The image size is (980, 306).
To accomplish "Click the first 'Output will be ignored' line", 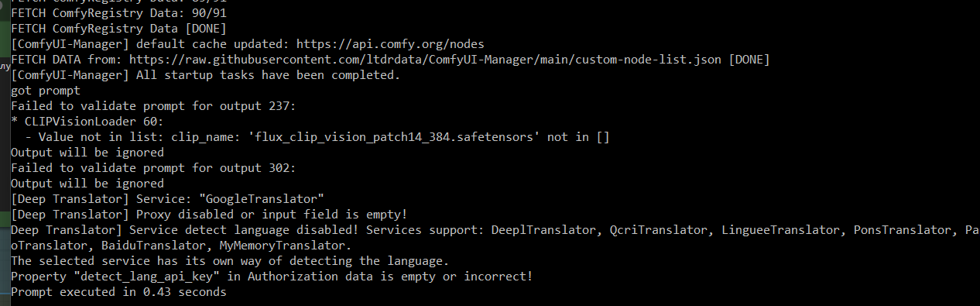I will 87,153.
